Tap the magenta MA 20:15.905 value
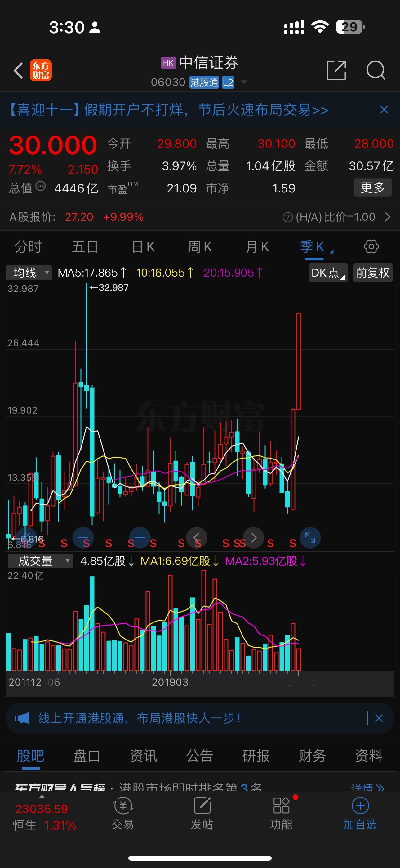Viewport: 400px width, 868px height. pyautogui.click(x=233, y=273)
